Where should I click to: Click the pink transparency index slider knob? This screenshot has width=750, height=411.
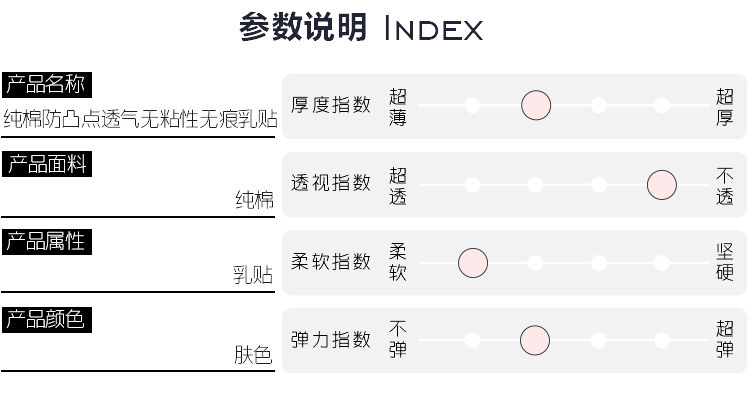tap(661, 185)
